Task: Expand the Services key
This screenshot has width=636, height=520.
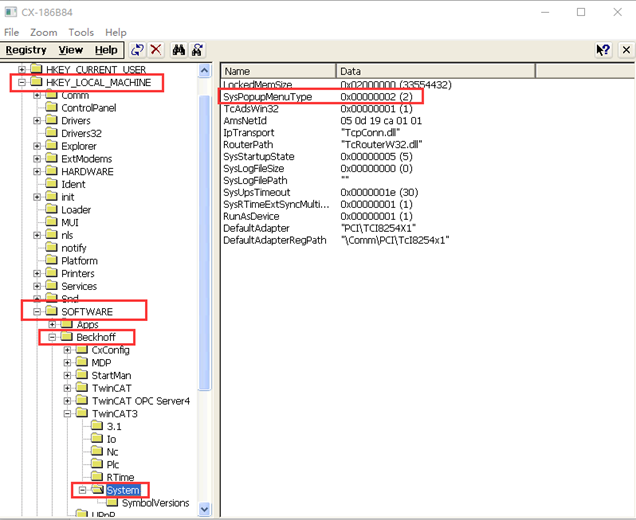Action: coord(37,286)
